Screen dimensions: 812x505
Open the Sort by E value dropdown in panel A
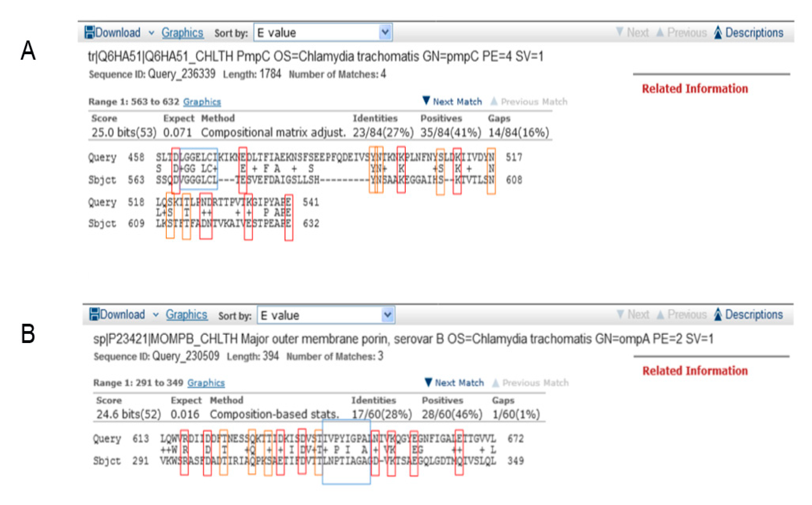(385, 32)
